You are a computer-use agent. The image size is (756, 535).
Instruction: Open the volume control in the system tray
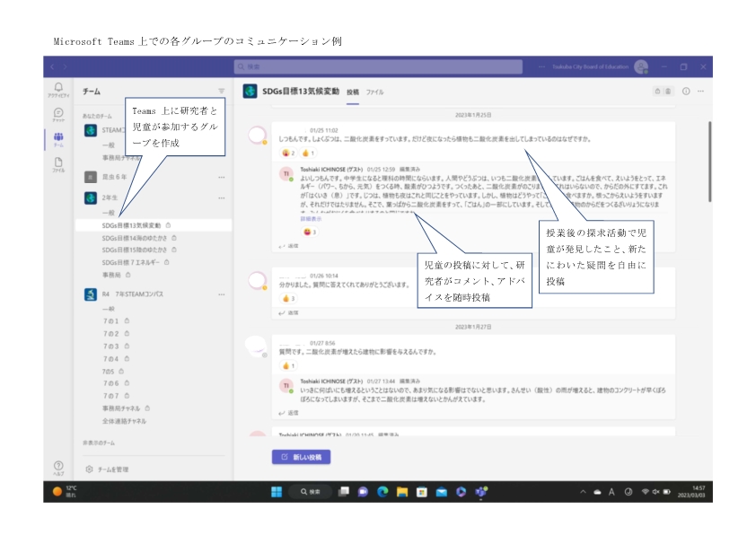pos(655,492)
